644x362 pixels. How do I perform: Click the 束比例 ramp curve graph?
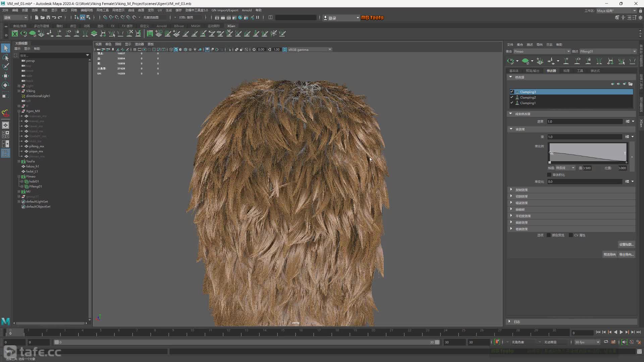(x=588, y=153)
